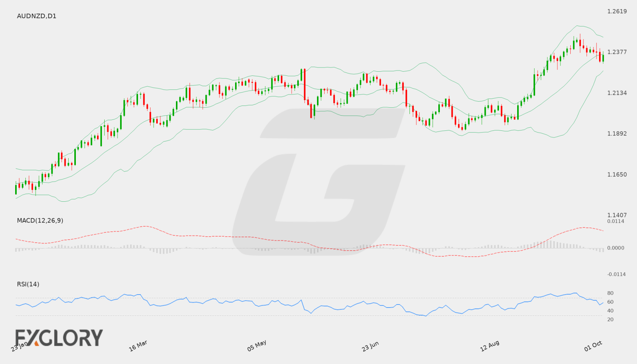Click the RSI 60 level label
The width and height of the screenshot is (637, 364).
coord(610,302)
